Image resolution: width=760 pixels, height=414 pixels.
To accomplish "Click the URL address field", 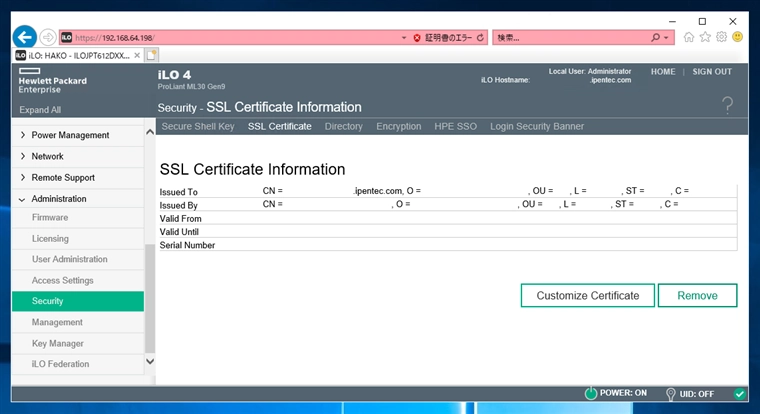I will click(236, 38).
